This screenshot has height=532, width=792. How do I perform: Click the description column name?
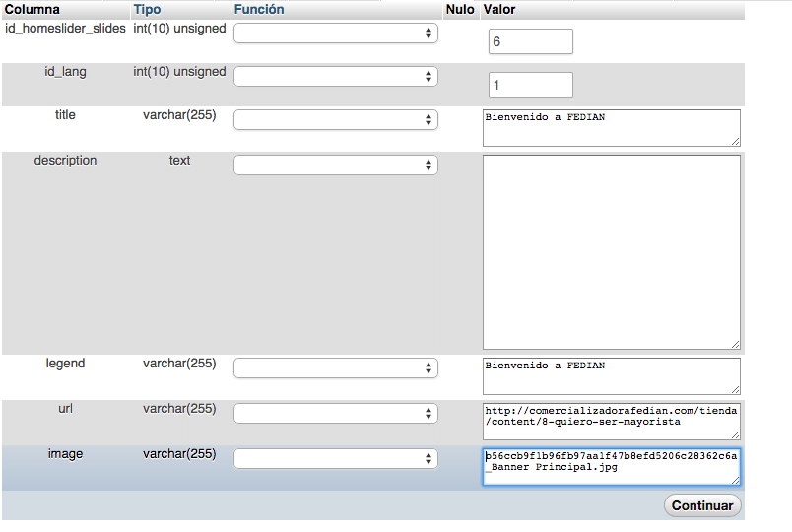pos(65,161)
